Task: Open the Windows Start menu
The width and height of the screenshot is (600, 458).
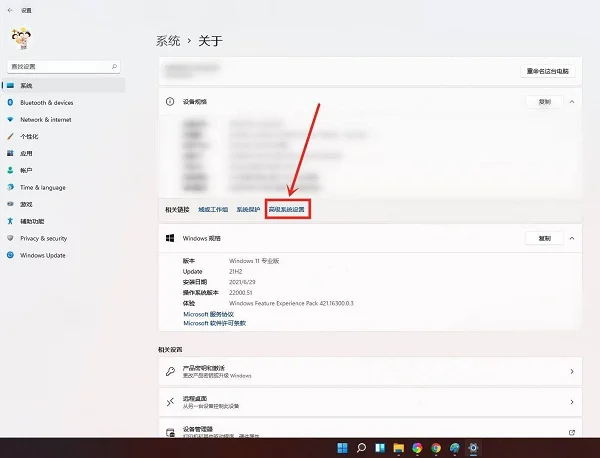Action: point(342,448)
